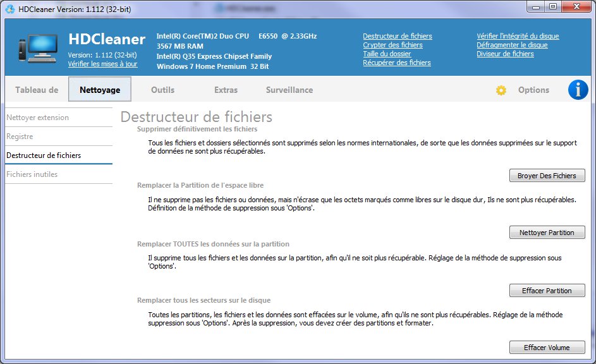Maximize the HDCleaner window
Viewport: 596px width, 364px height.
[553, 7]
